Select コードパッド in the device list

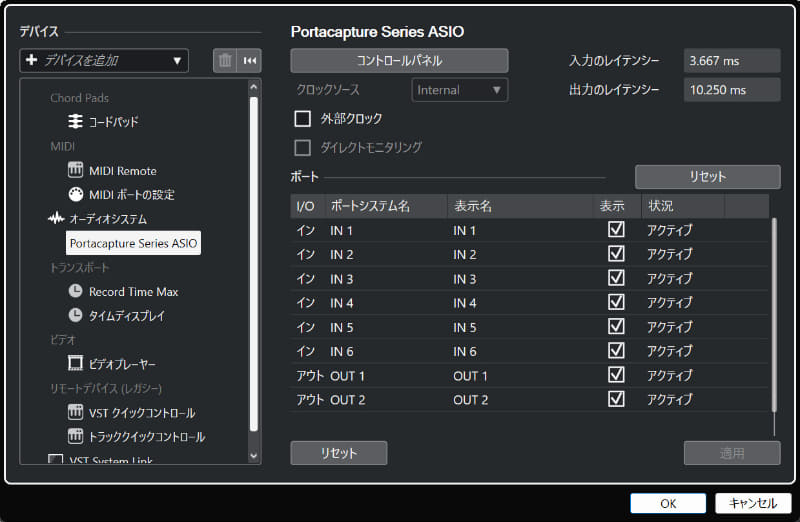click(x=113, y=122)
